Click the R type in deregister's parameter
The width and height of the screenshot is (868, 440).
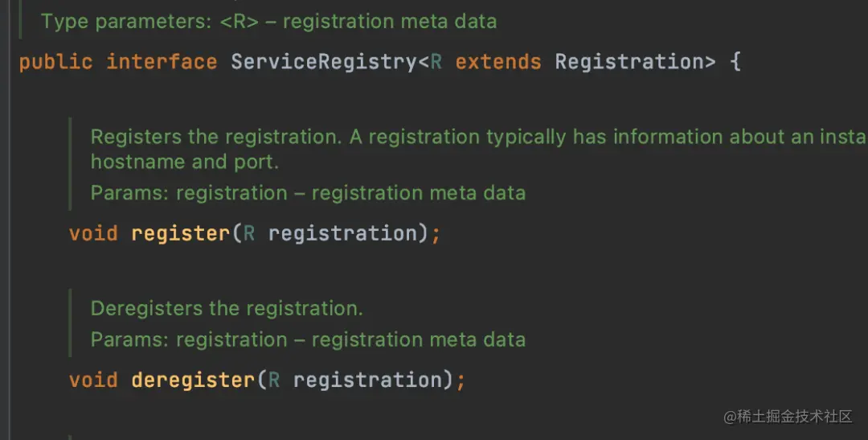(274, 380)
